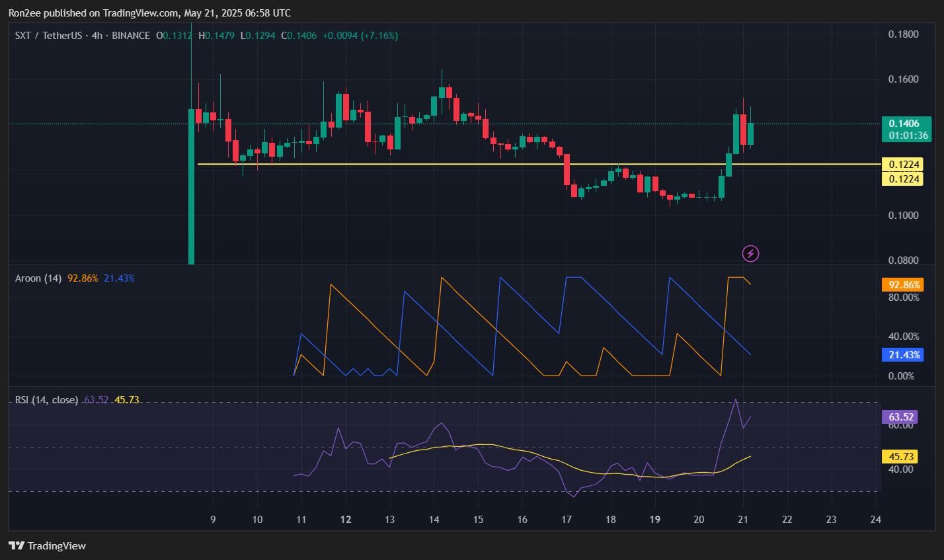
Task: Click the TradingView text link in footer
Action: click(x=58, y=545)
